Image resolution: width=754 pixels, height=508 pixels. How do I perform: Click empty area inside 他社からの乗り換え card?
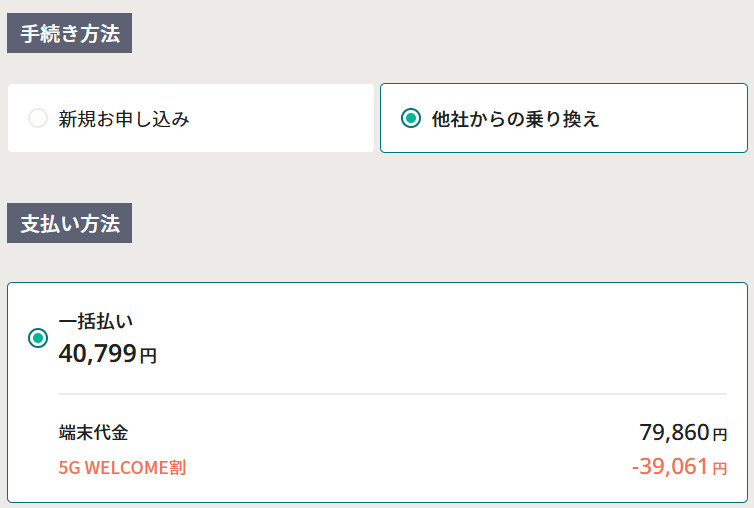click(x=673, y=118)
